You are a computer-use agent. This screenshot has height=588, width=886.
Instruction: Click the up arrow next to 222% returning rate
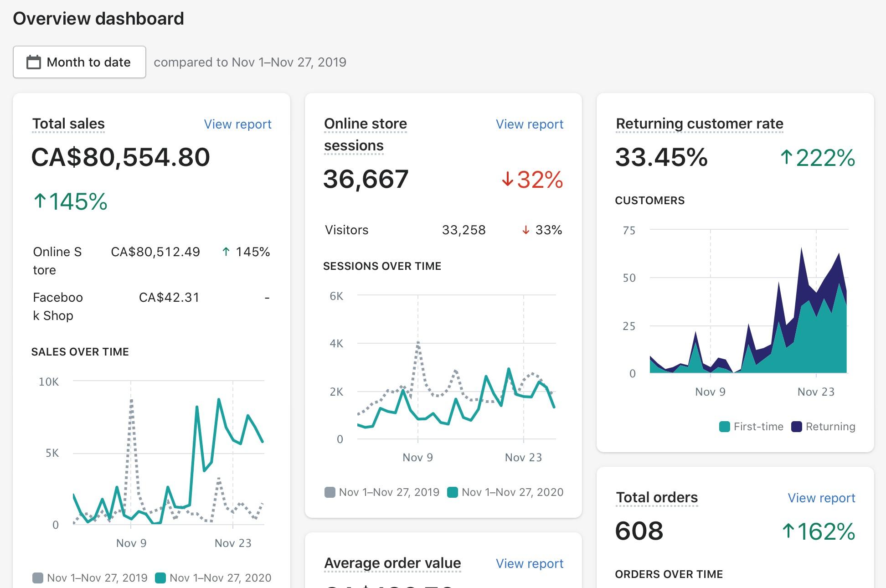pos(786,157)
